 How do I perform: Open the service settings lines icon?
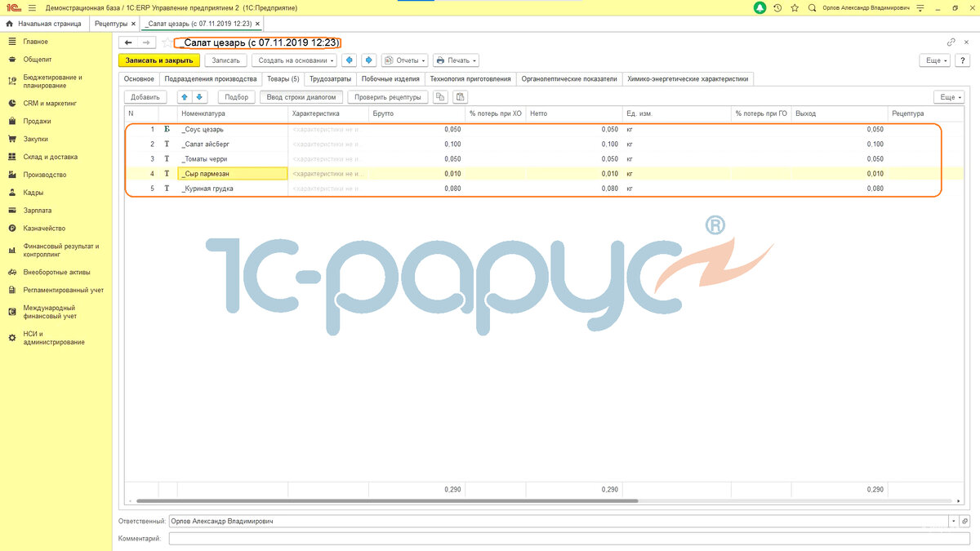coord(920,7)
